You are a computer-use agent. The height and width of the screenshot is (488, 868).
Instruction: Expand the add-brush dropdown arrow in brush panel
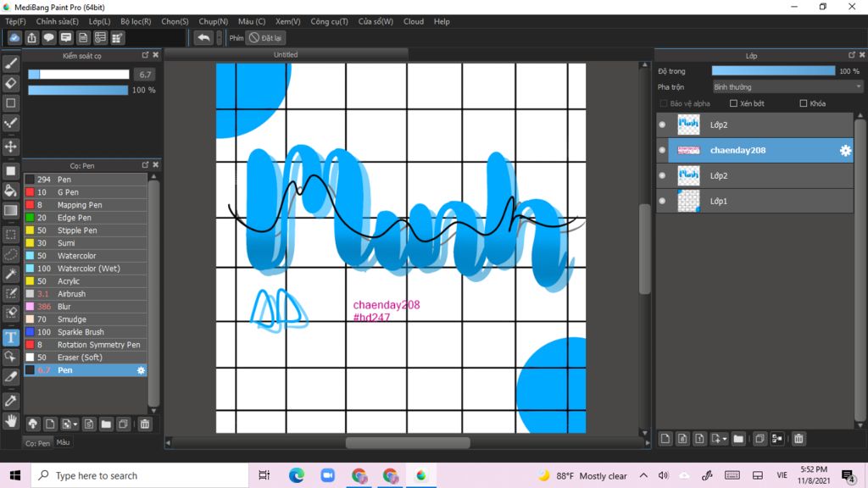click(x=75, y=424)
